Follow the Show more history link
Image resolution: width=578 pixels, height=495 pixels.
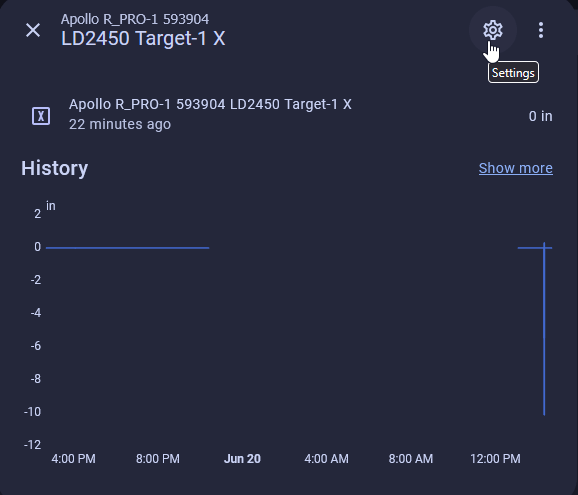pos(515,168)
